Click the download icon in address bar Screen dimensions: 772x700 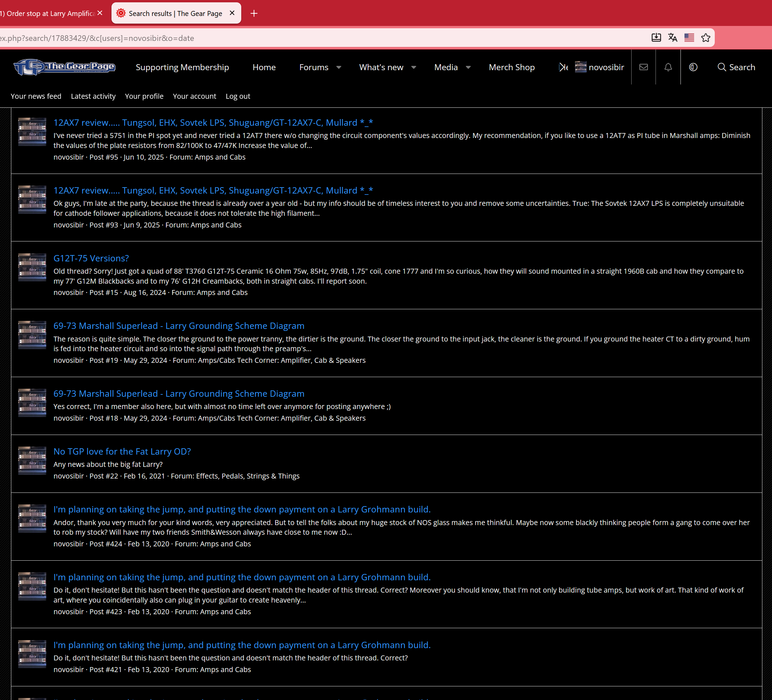[x=656, y=38]
